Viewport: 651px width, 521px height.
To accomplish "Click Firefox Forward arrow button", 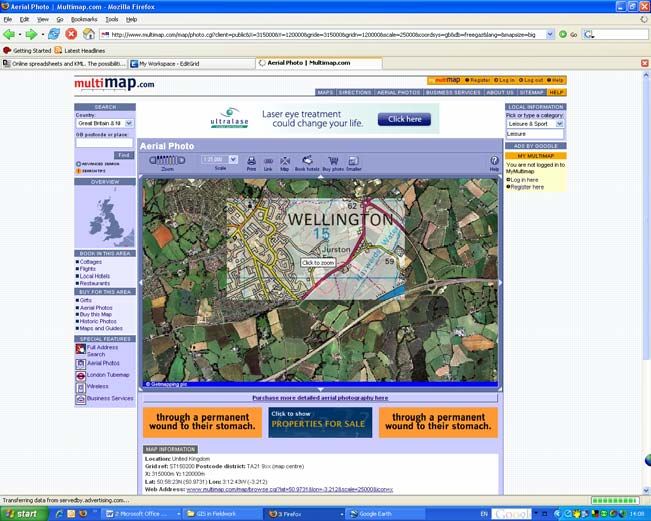I will [x=31, y=34].
